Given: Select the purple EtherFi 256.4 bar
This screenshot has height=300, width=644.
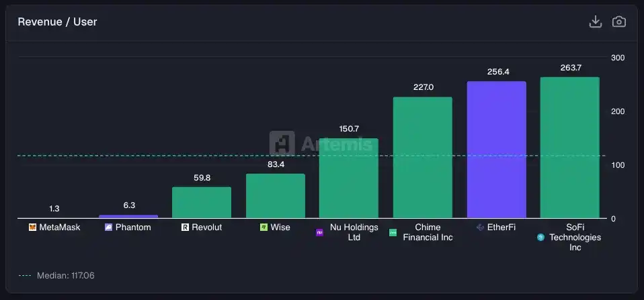Looking at the screenshot, I should point(496,150).
